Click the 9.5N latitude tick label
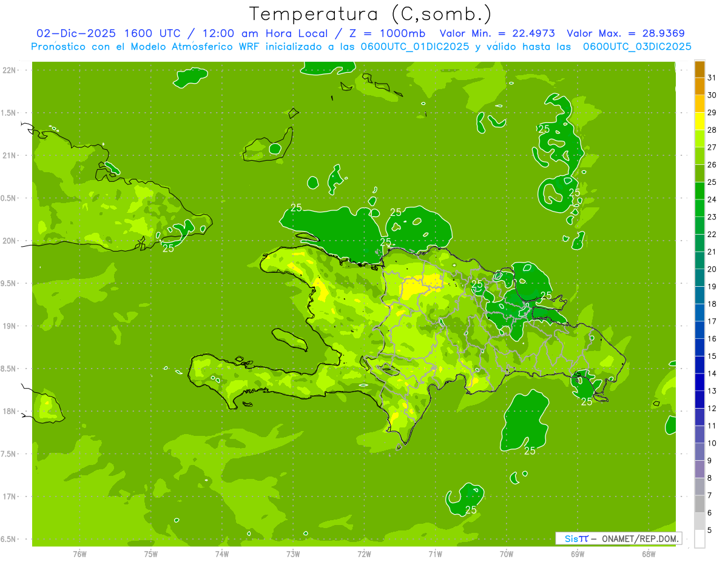The width and height of the screenshot is (728, 562). pos(8,283)
